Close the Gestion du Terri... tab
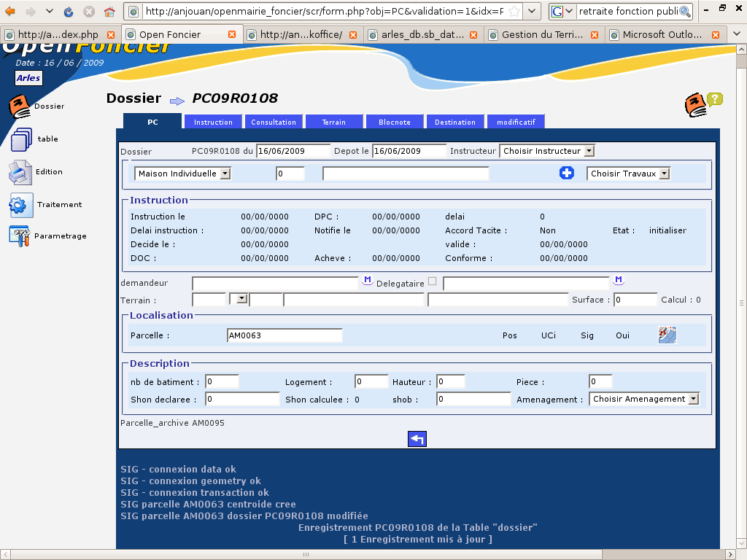 [x=595, y=35]
